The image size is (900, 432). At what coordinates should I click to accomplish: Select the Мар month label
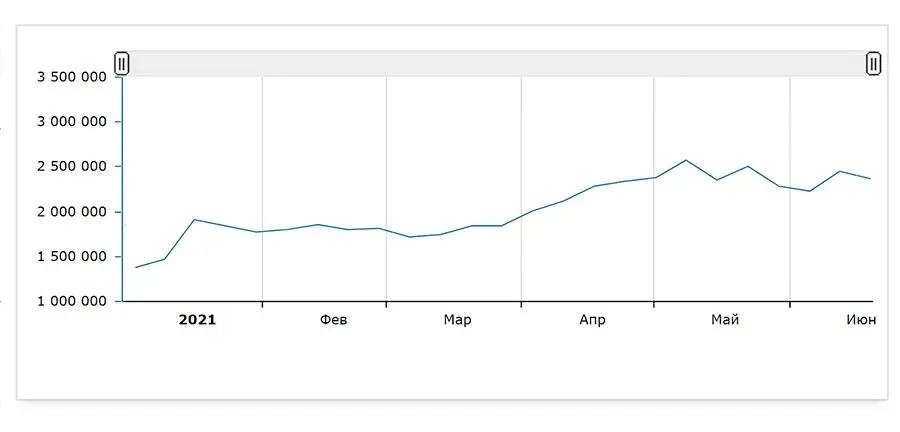(457, 320)
